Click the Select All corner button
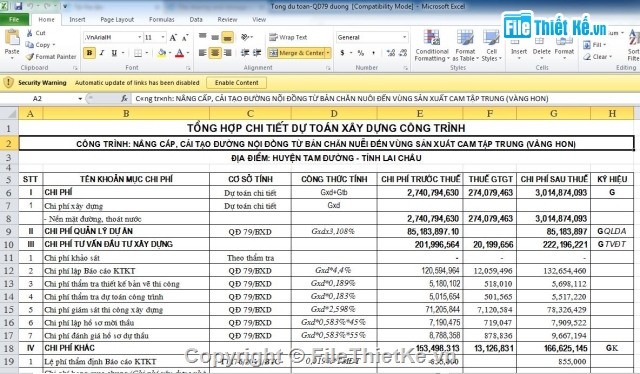The height and width of the screenshot is (374, 640). click(9, 113)
